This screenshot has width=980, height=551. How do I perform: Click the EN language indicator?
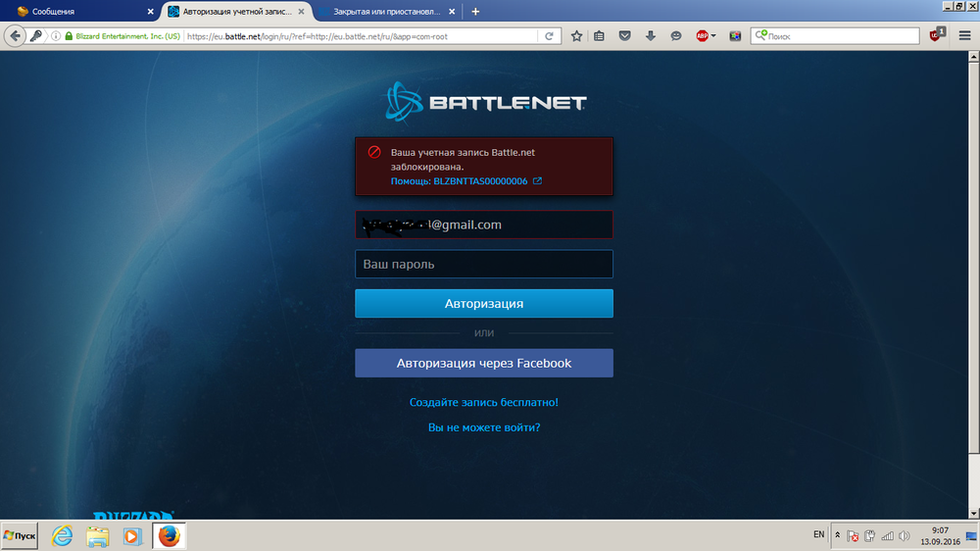pyautogui.click(x=818, y=534)
